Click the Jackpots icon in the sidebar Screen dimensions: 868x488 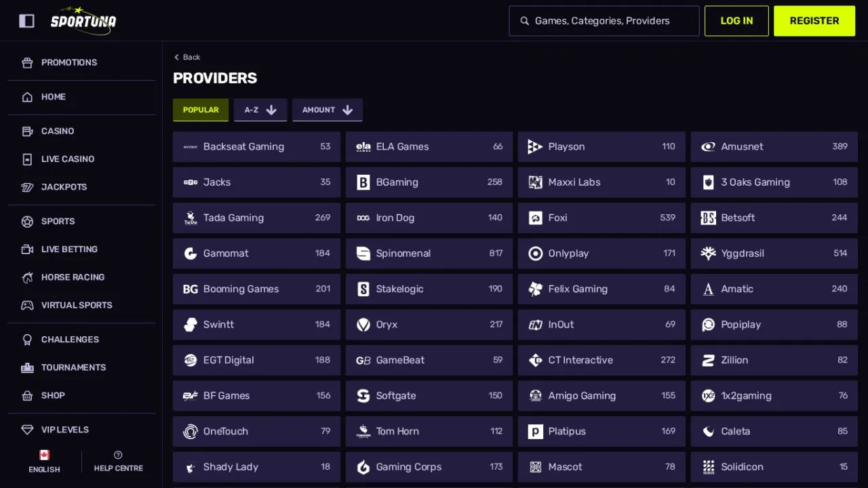coord(27,187)
